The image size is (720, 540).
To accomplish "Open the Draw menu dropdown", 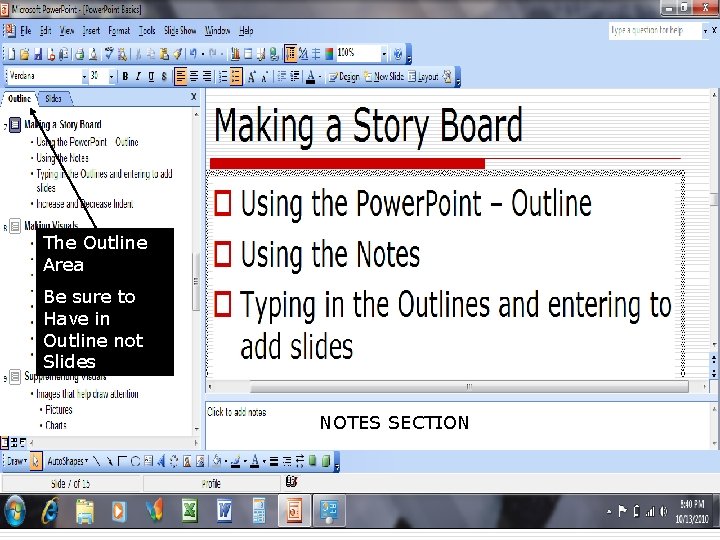I will pyautogui.click(x=17, y=461).
